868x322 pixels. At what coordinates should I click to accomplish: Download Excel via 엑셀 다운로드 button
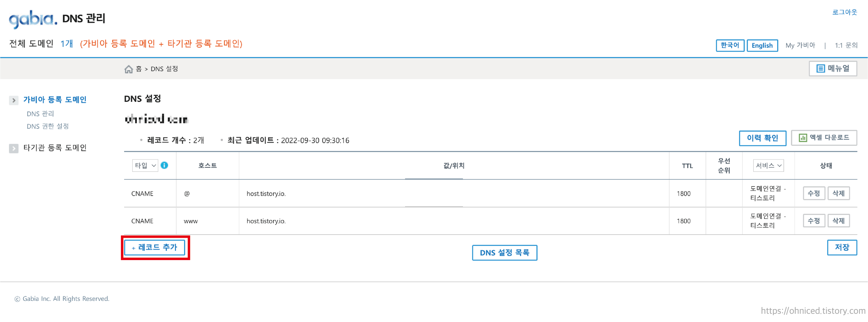824,137
